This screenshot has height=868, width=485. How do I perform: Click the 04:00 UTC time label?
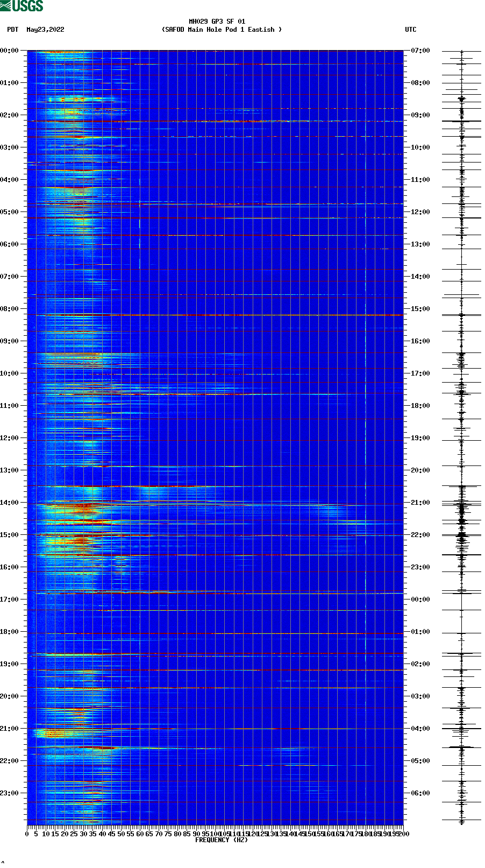pyautogui.click(x=420, y=729)
